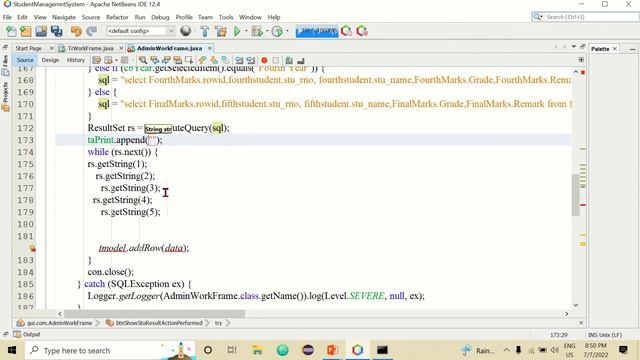Toggle Rectangular Selection icon

[x=189, y=60]
